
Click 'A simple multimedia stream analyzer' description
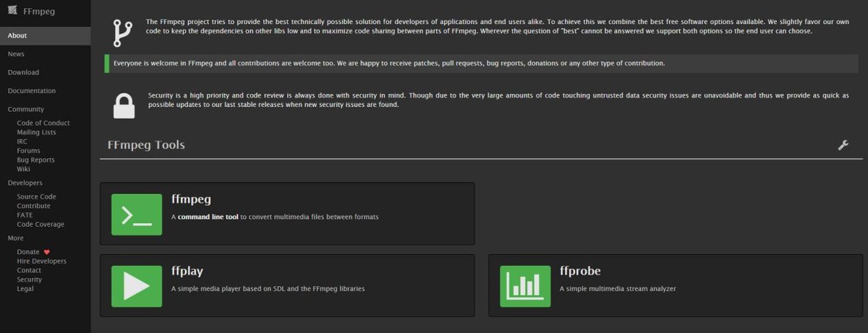(618, 289)
